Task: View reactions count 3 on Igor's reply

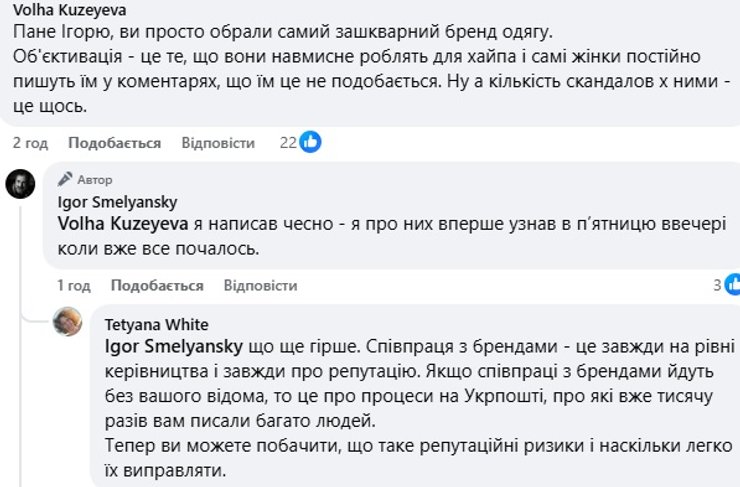Action: [717, 285]
